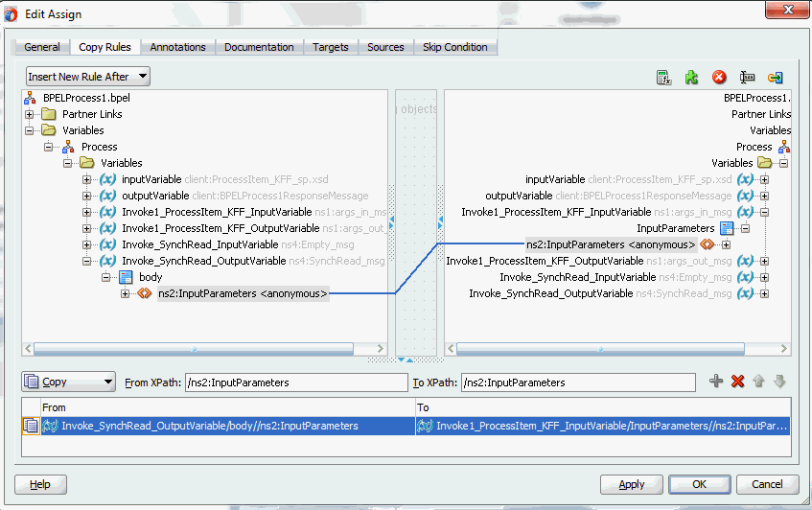
Task: Click the InputParameters part icon in right tree
Action: [x=727, y=228]
